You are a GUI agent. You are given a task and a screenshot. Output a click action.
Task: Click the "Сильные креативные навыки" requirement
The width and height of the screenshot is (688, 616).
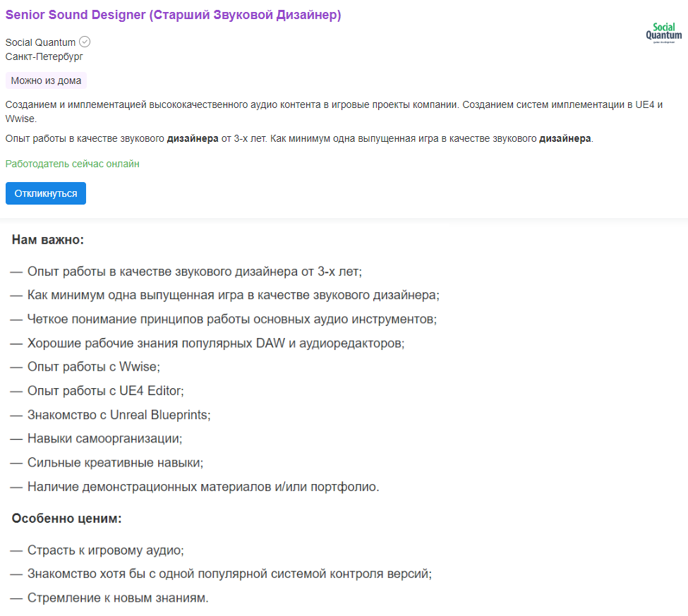pos(115,463)
